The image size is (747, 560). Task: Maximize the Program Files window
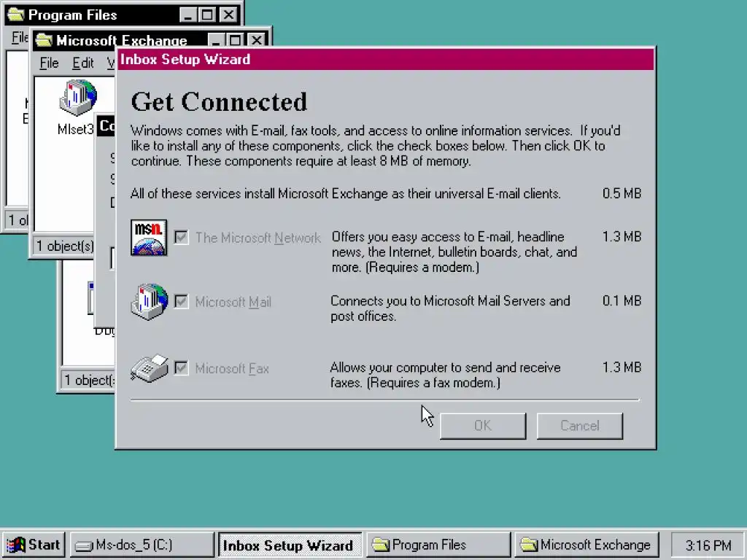click(206, 15)
